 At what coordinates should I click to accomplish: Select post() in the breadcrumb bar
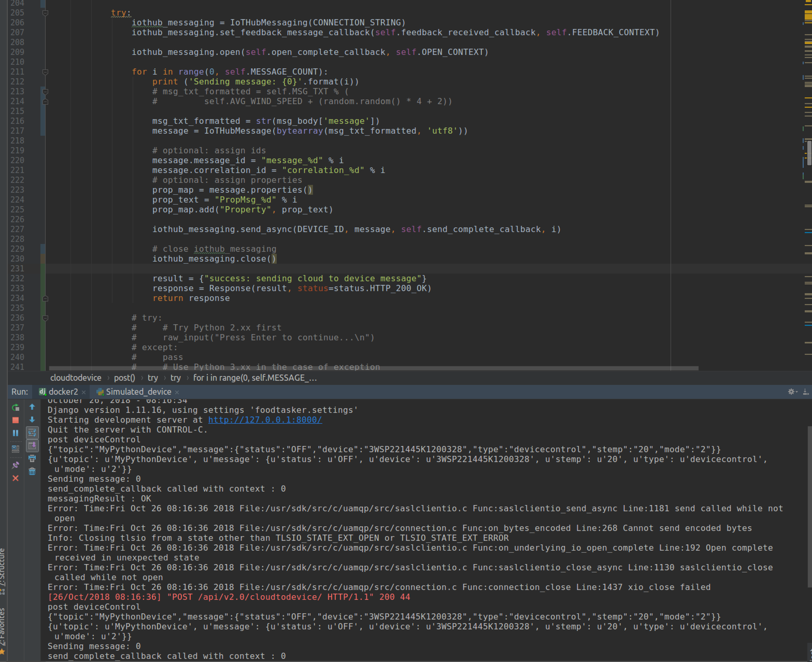[124, 378]
